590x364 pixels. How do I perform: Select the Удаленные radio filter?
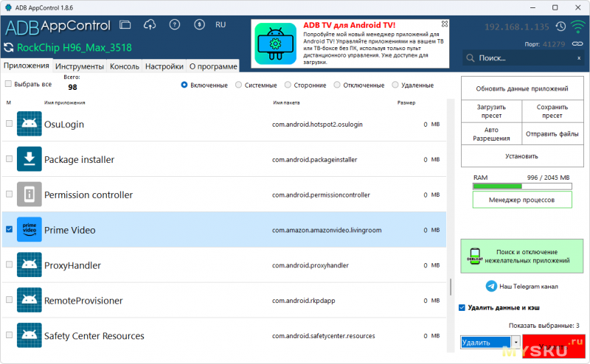[x=395, y=85]
